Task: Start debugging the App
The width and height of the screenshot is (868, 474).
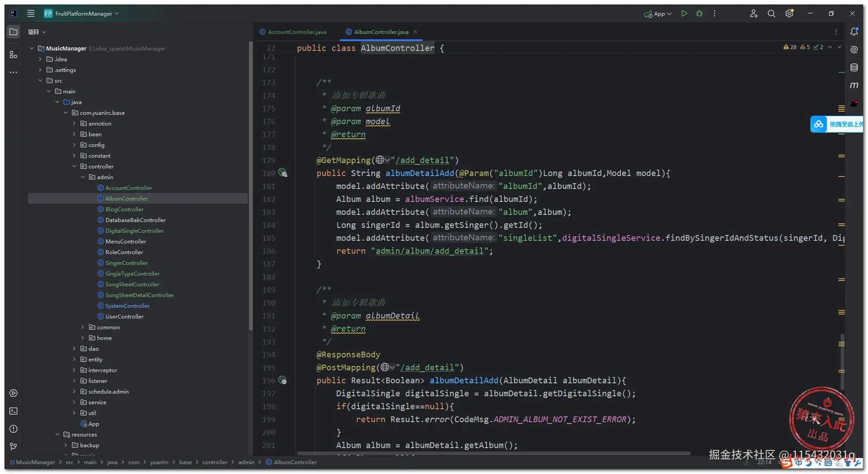Action: [699, 13]
